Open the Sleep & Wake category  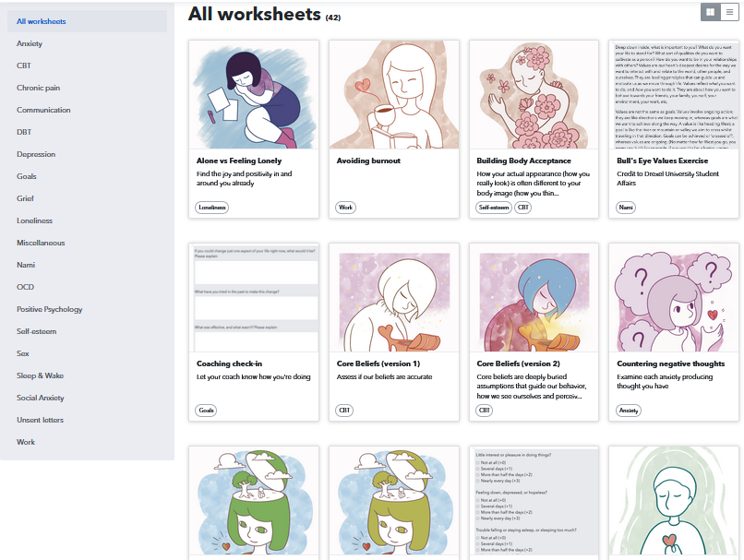point(40,375)
